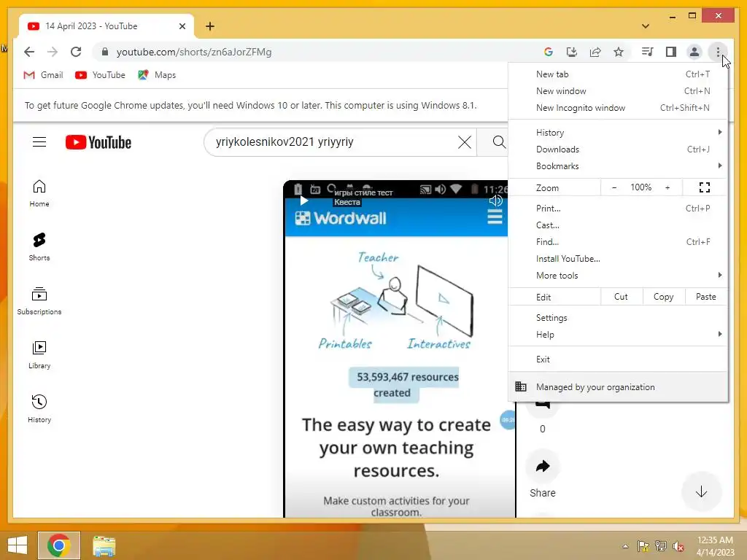Select New window in Chrome menu
Screen dimensions: 747x560
618,91
